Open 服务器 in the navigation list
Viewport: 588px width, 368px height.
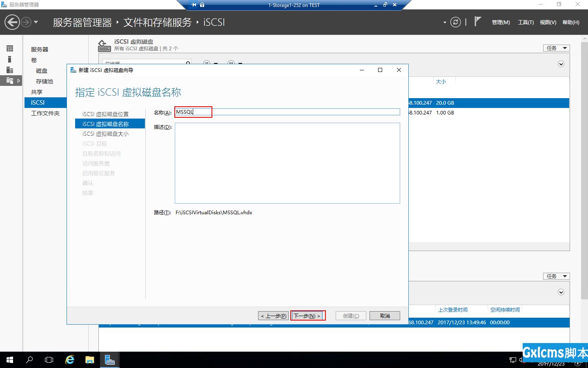(40, 49)
